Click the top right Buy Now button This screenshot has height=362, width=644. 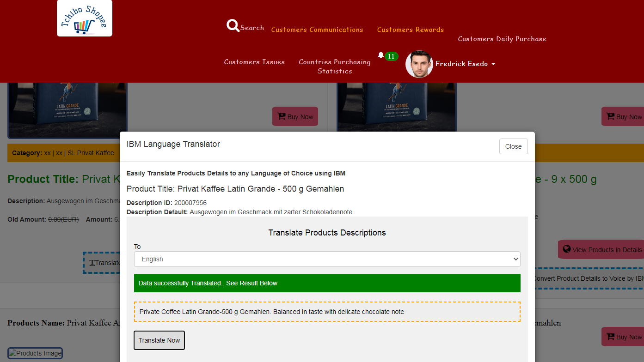pos(623,116)
